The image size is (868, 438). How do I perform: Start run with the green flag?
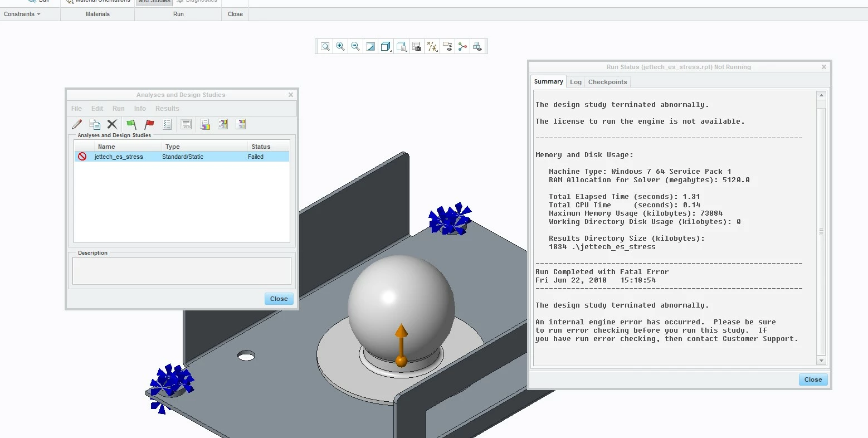(131, 124)
